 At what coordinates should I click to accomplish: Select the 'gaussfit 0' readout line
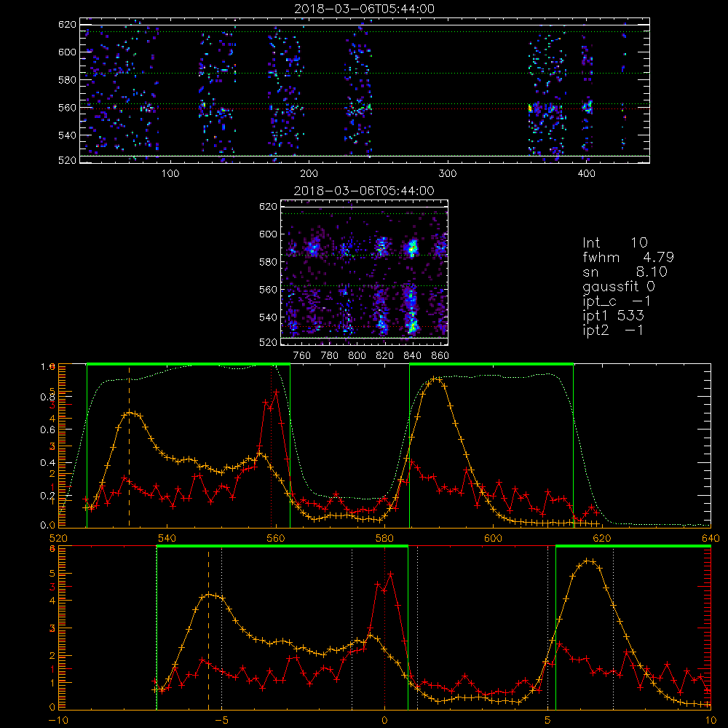tap(619, 286)
